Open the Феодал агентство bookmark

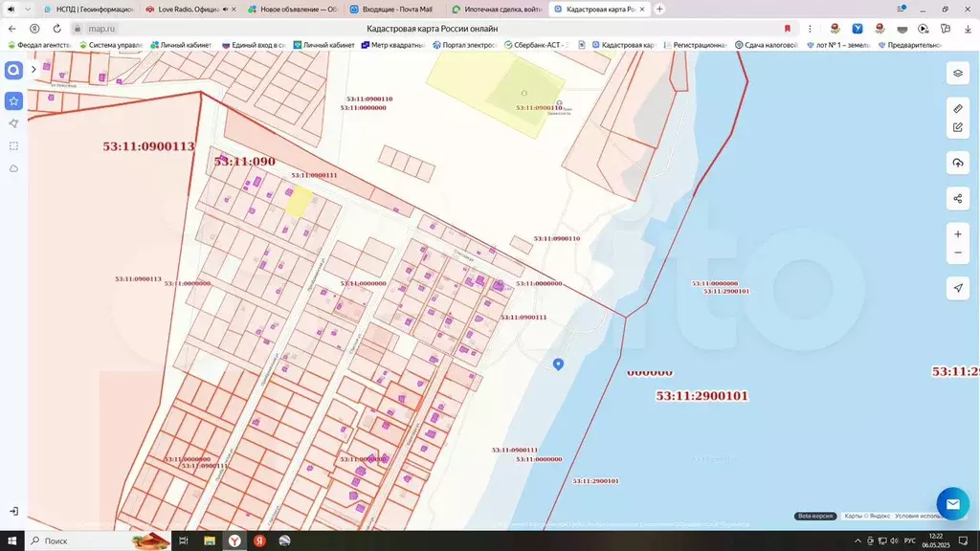40,45
